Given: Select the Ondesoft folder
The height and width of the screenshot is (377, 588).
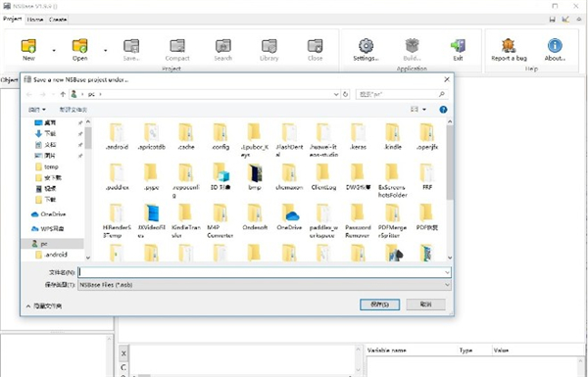Looking at the screenshot, I should click(x=255, y=217).
